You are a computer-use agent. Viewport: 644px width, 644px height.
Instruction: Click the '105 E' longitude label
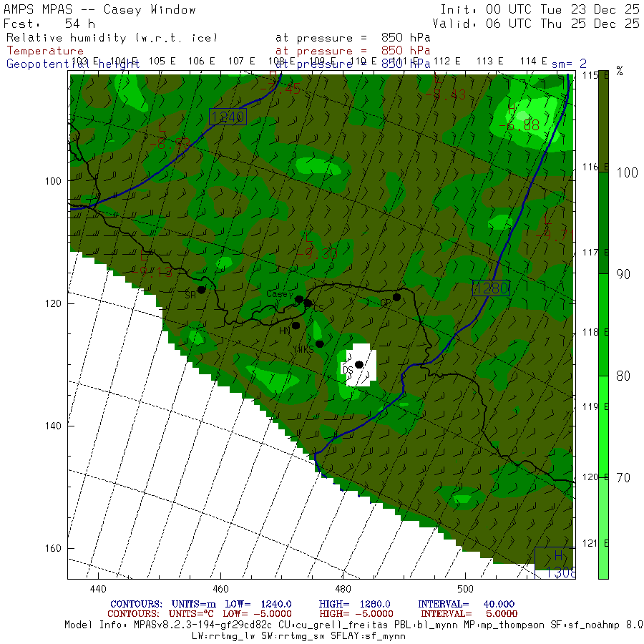(x=162, y=62)
